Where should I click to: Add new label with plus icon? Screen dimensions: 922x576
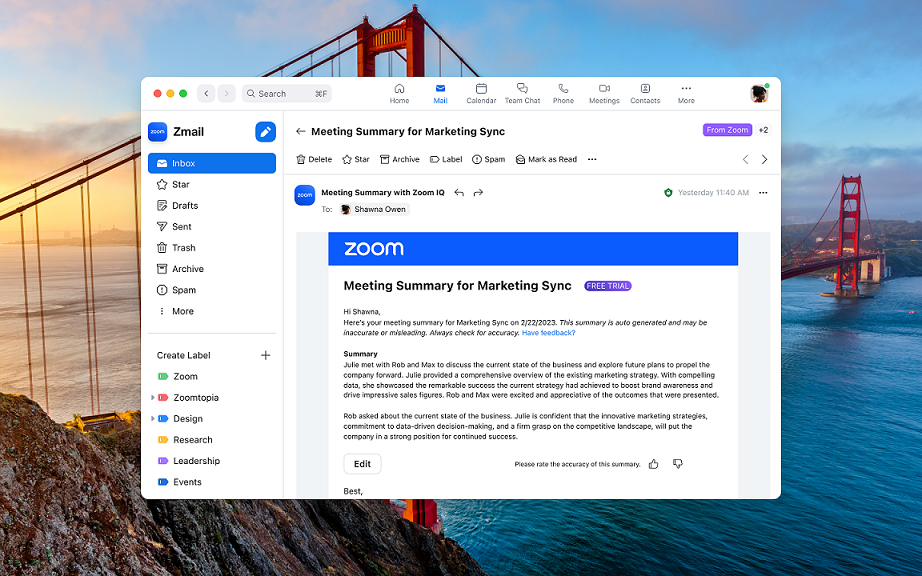click(x=265, y=355)
